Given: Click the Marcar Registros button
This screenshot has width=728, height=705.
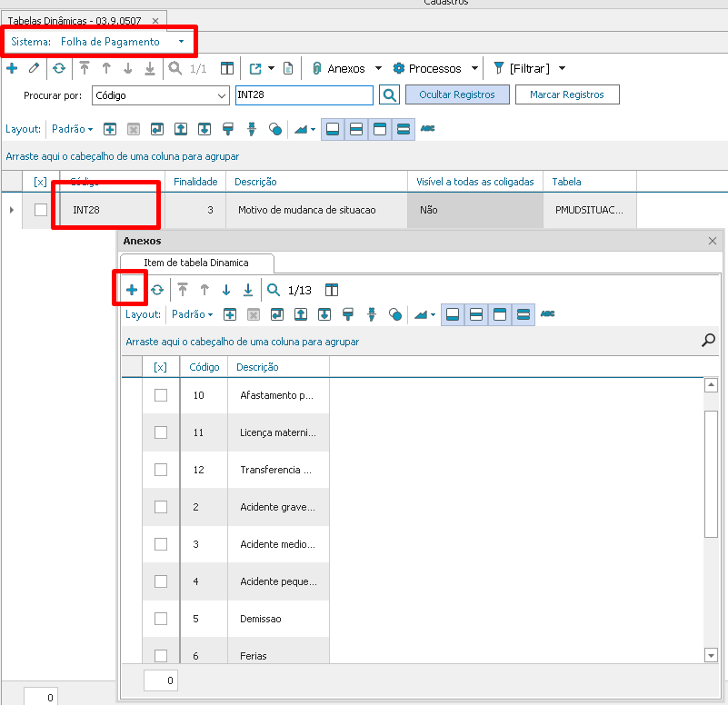Looking at the screenshot, I should click(x=567, y=94).
